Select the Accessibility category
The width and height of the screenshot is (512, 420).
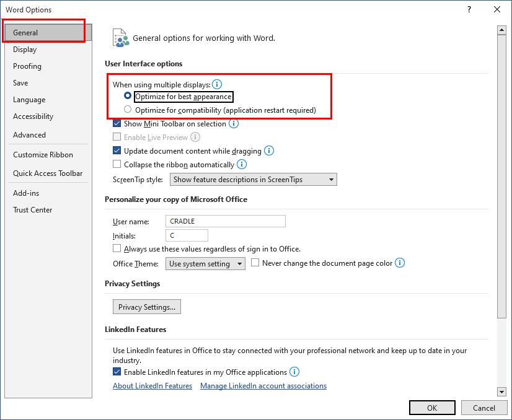[48, 116]
